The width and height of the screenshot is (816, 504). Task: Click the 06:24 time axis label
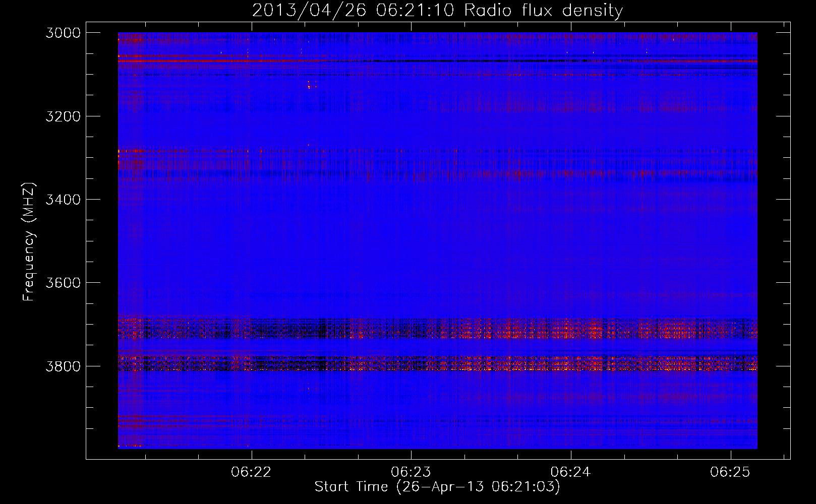point(570,472)
